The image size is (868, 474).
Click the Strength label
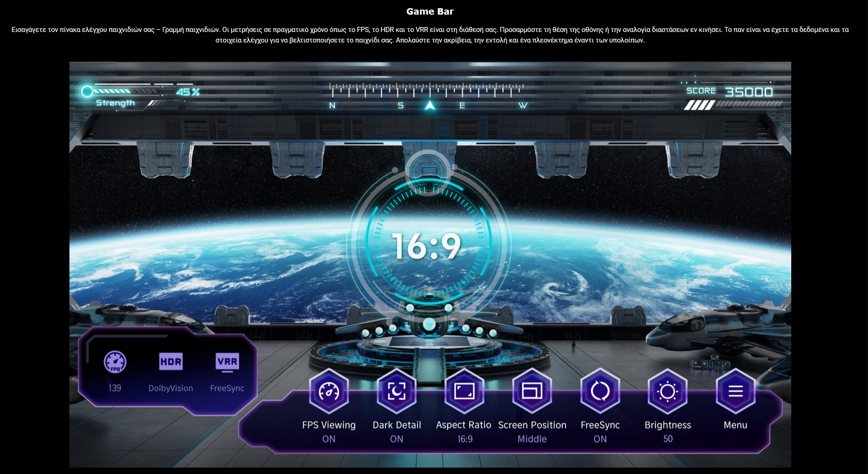[115, 103]
